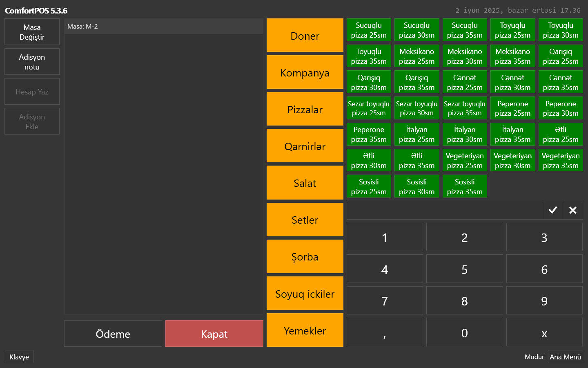The width and height of the screenshot is (588, 368).
Task: Add Sucuqlu pizza 25sm to order
Action: click(369, 30)
